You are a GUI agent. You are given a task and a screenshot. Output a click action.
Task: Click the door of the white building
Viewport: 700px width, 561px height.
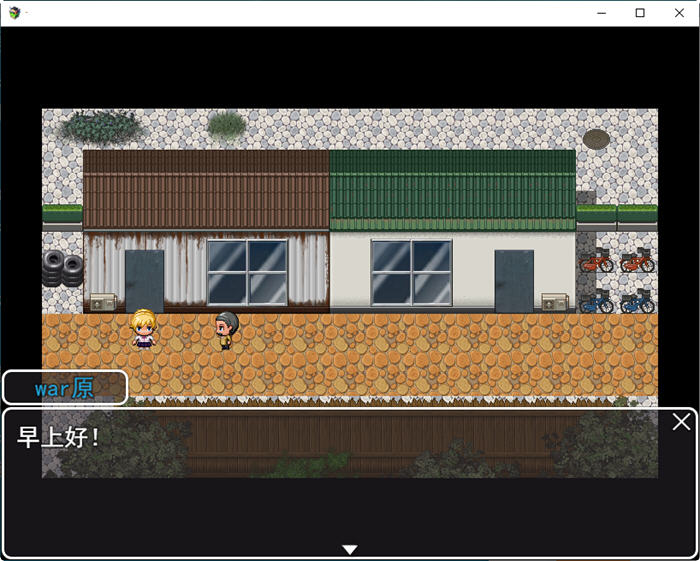tap(514, 280)
